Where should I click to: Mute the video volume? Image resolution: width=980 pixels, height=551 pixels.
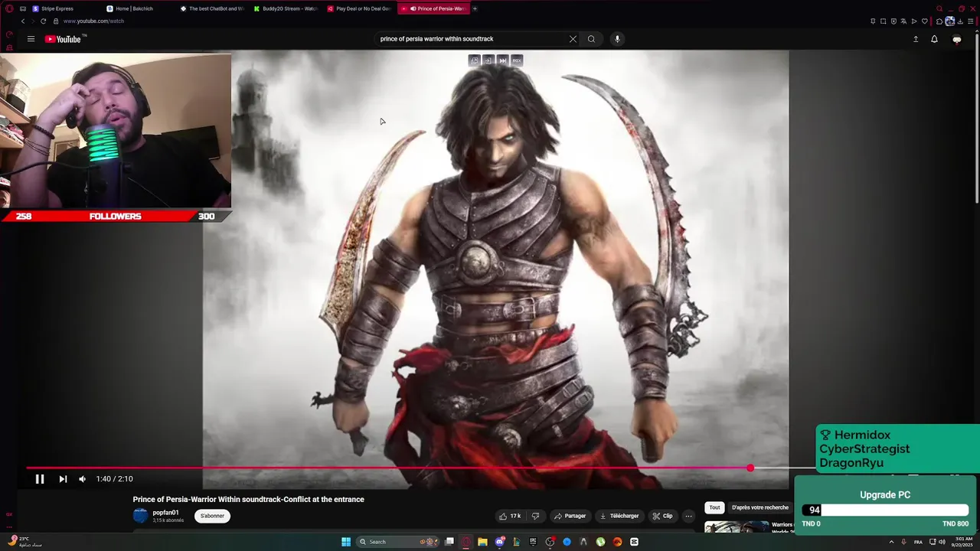click(82, 479)
